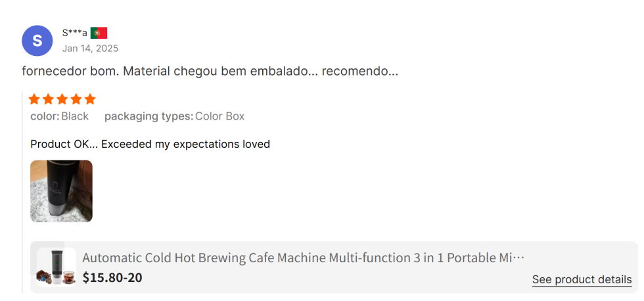Image resolution: width=644 pixels, height=301 pixels.
Task: Click the packaging types Color Box attribute
Action: [174, 116]
